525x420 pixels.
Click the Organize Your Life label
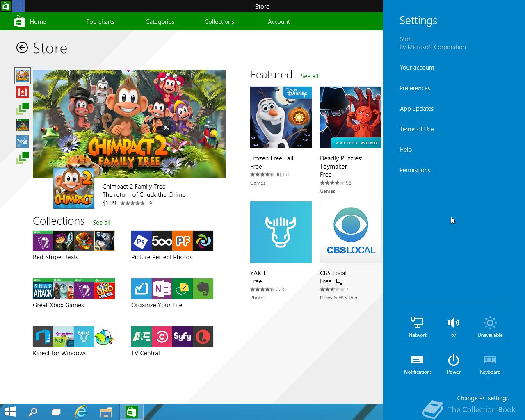157,305
